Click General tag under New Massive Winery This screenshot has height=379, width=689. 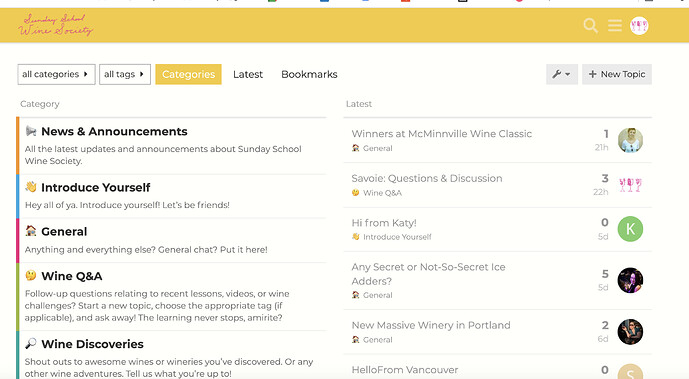point(372,339)
